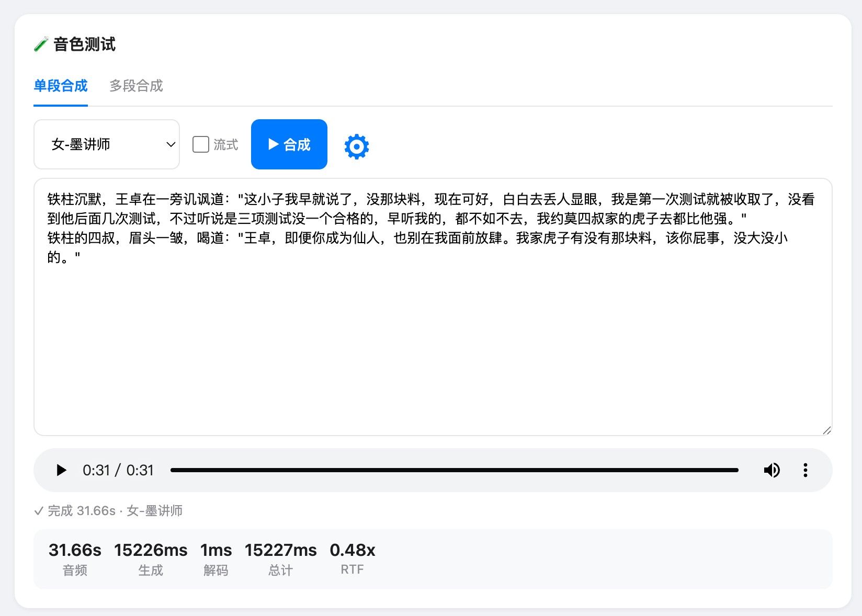Screen dimensions: 862x616
Task: Click the 15226ms 生成 value
Action: (151, 550)
